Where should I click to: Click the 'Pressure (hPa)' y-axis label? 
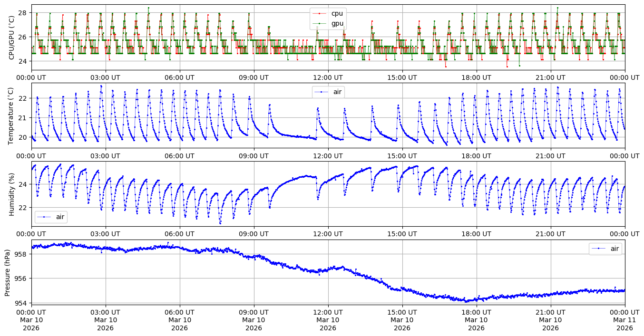pyautogui.click(x=8, y=272)
